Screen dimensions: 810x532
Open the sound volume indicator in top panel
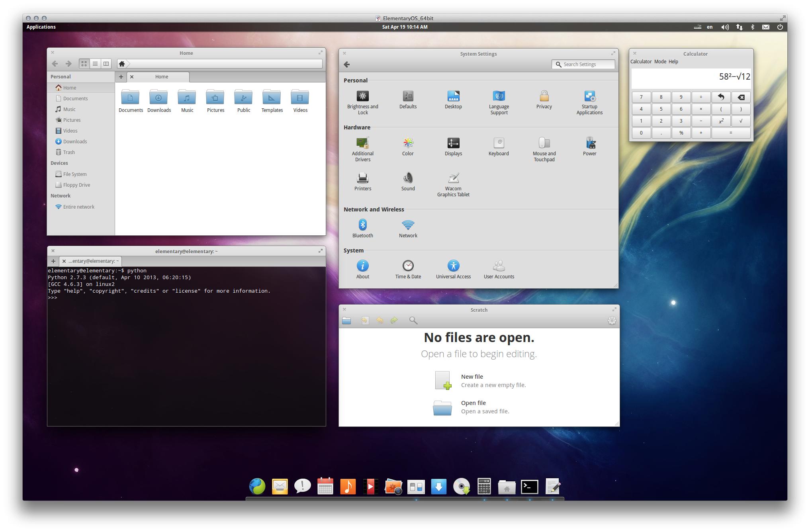tap(725, 27)
